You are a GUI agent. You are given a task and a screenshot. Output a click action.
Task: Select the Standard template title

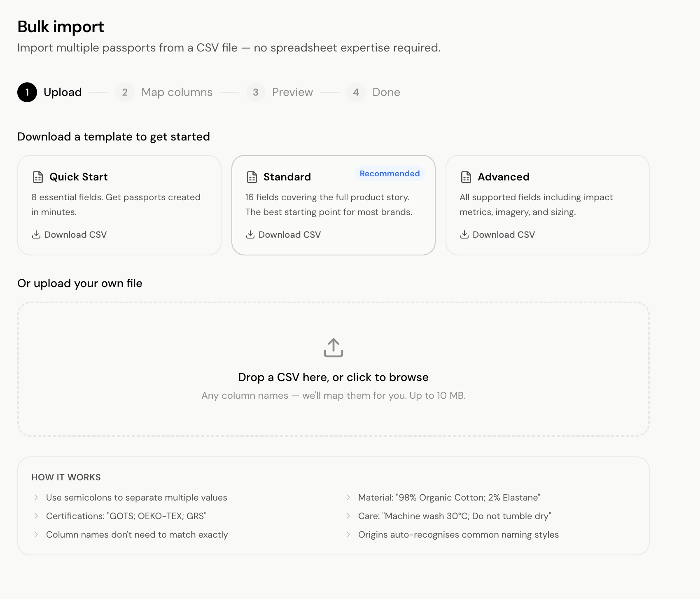[x=287, y=177]
